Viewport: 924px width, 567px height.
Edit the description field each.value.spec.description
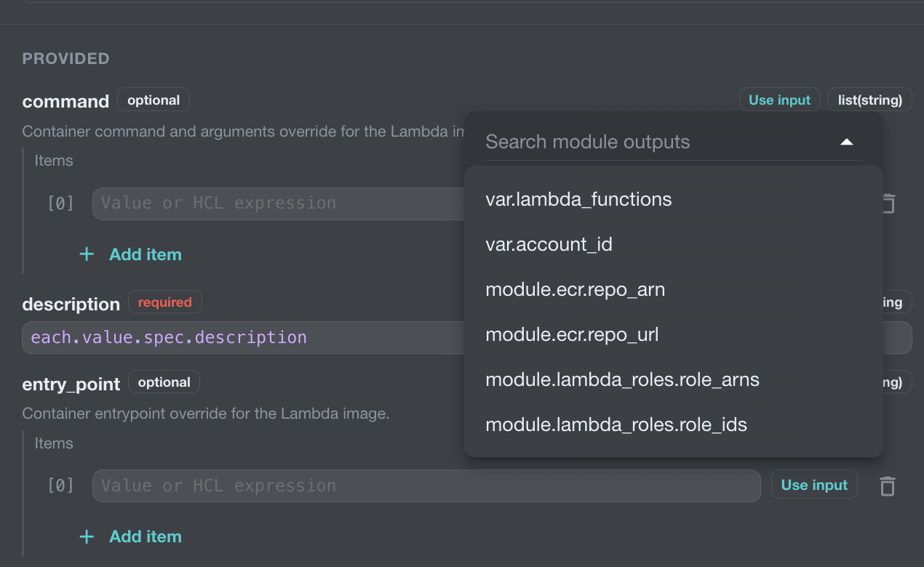[x=244, y=337]
